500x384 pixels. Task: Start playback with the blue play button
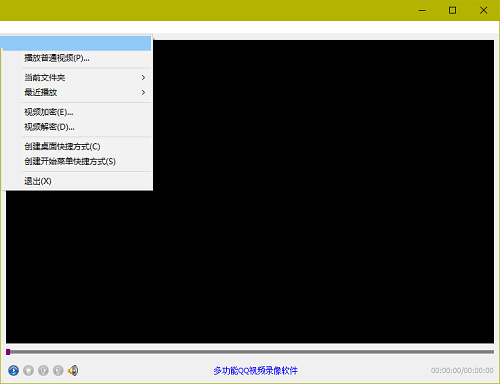(x=13, y=370)
